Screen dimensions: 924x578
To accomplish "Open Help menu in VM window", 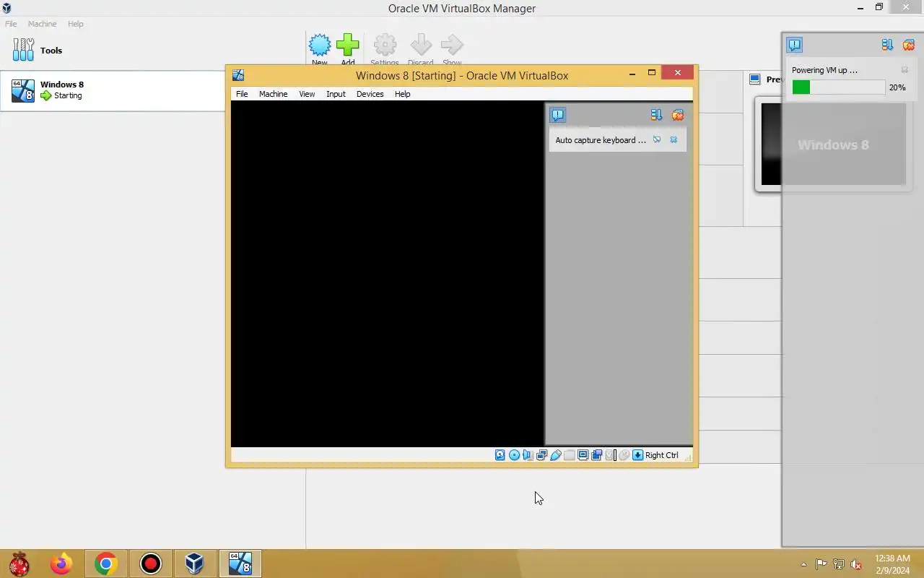I will (402, 94).
